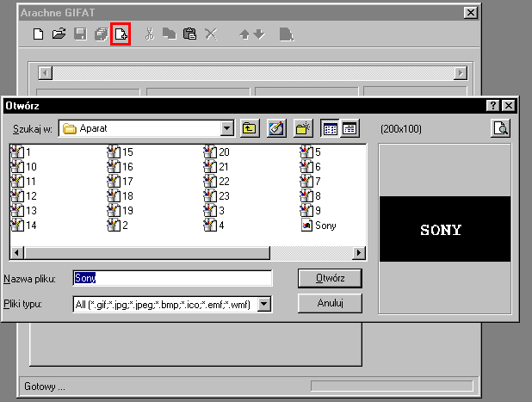Click the file list horizontal scrollbar thumb
Viewport: 532px width, 402px height.
(x=147, y=253)
